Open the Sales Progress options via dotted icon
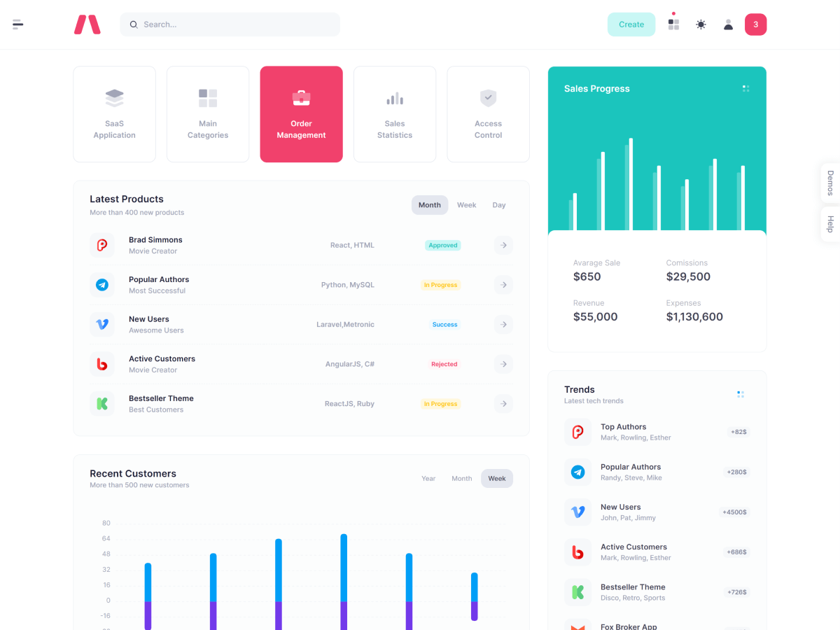This screenshot has height=630, width=840. (x=745, y=88)
